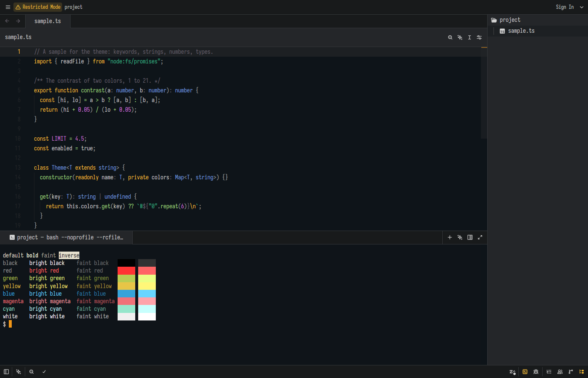Open the project name in title bar

[73, 7]
